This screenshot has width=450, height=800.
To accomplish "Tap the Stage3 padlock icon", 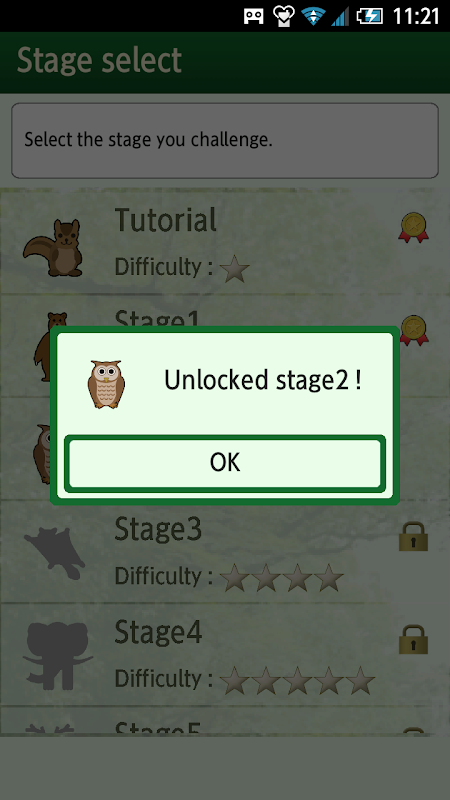I will point(413,536).
